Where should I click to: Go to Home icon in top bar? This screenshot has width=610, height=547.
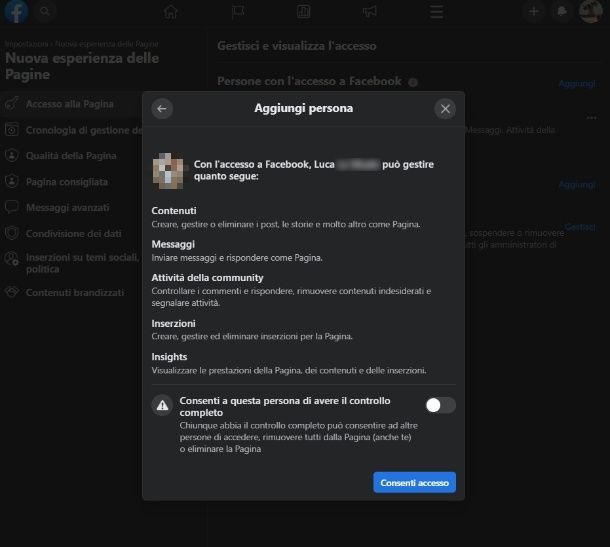pos(170,12)
